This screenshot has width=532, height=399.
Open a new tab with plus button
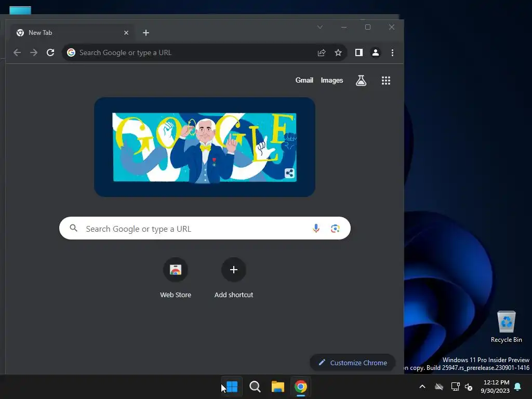146,33
